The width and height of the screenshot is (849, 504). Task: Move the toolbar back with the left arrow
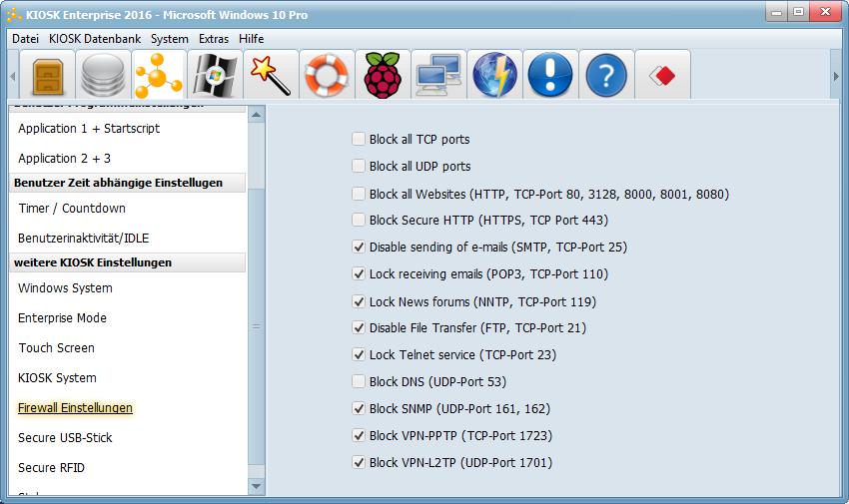pyautogui.click(x=13, y=76)
